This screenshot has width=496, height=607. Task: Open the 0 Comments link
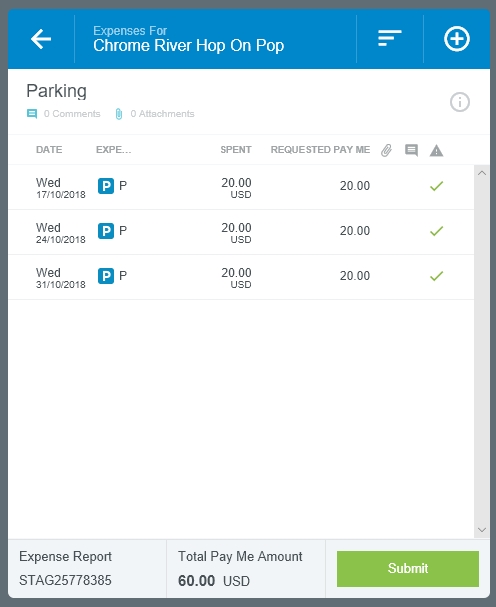pyautogui.click(x=72, y=114)
